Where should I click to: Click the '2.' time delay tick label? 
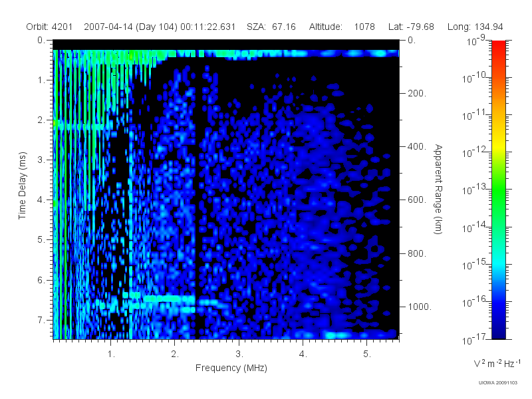coord(41,120)
